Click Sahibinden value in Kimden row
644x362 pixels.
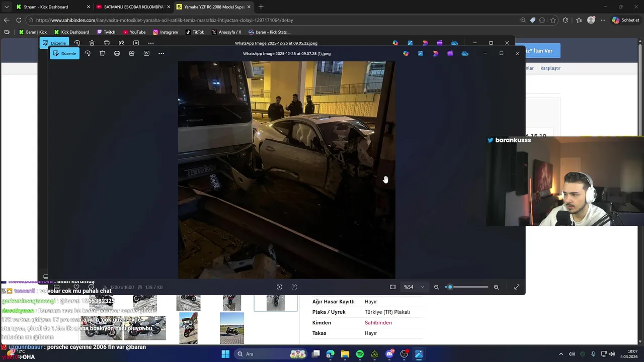[378, 323]
